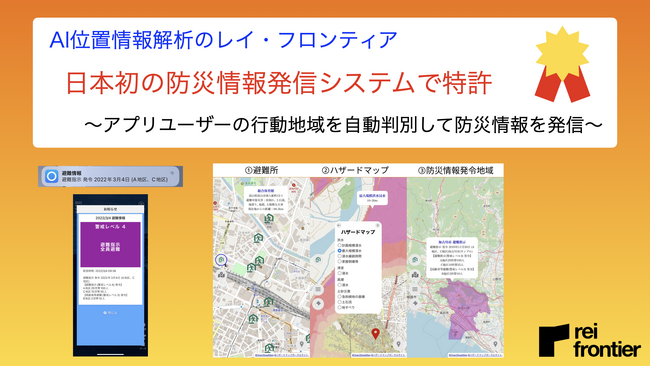
Task: Tap the お知らせ header on the phone
Action: click(x=110, y=209)
